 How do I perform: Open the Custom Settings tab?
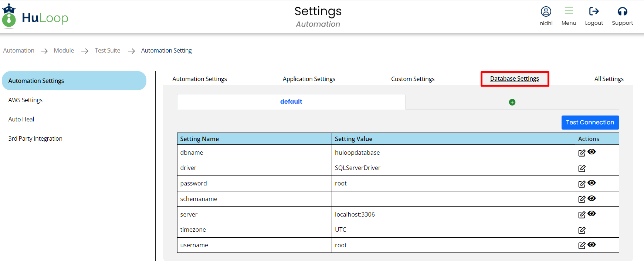[413, 79]
